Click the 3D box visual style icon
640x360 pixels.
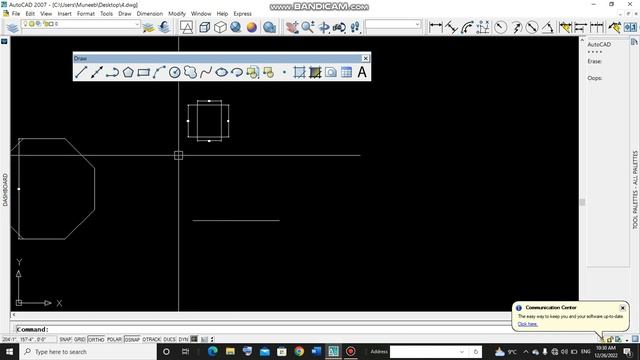point(220,27)
